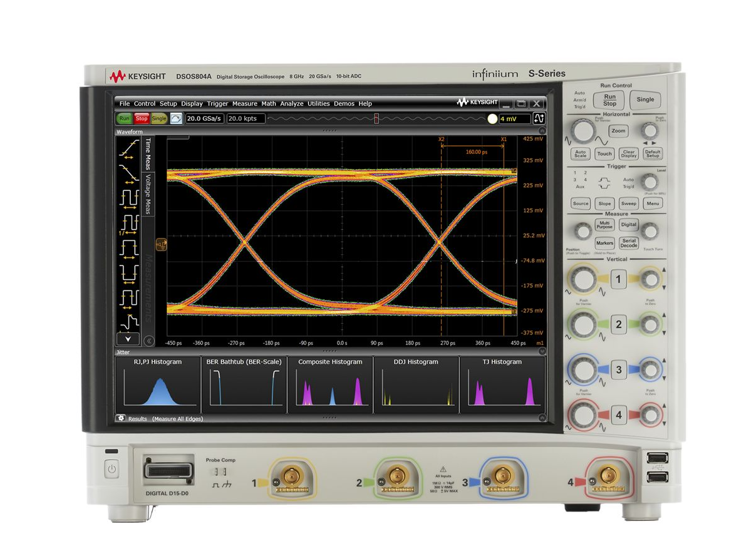
Task: Click the Results settings gear icon
Action: pos(120,418)
